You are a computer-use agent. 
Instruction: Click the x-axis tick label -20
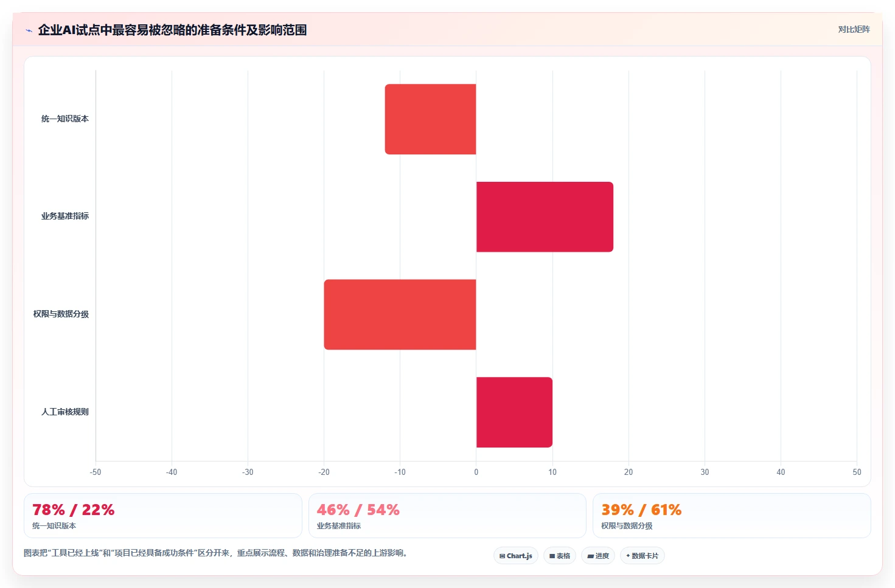[324, 472]
